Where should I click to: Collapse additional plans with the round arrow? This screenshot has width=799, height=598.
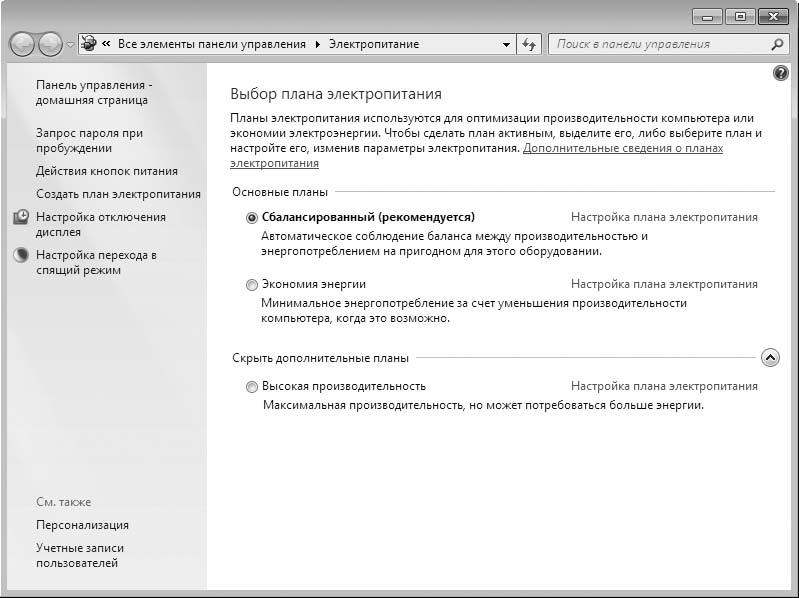point(770,358)
